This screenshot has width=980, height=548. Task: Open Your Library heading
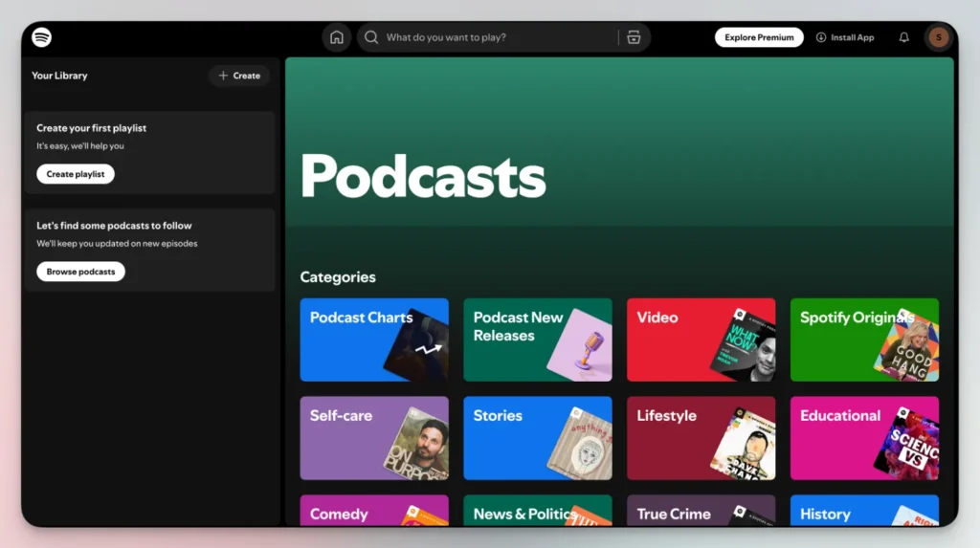(x=59, y=76)
